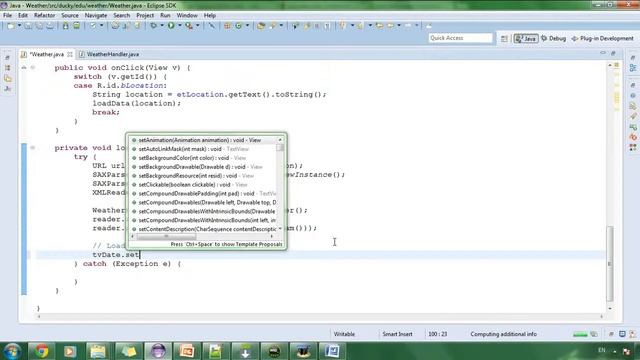Click the Print toolbar icon
640x360 pixels.
pos(50,26)
